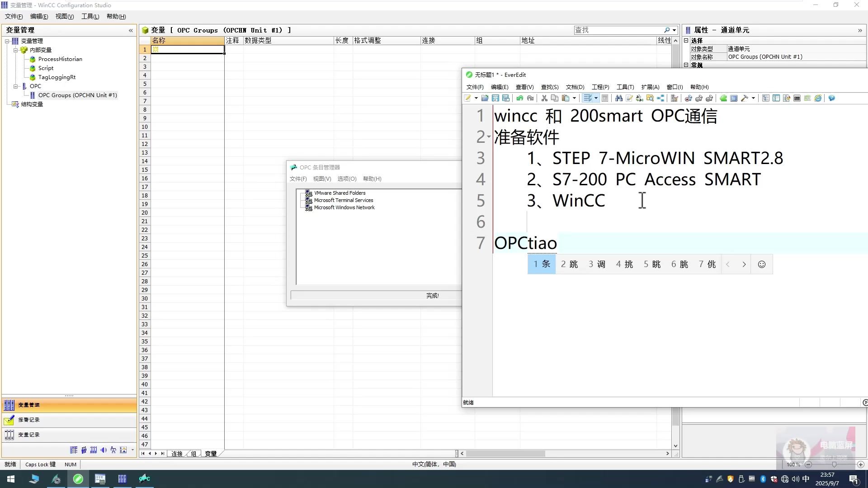Click the hammer tools icon in EverEdit

pyautogui.click(x=745, y=98)
